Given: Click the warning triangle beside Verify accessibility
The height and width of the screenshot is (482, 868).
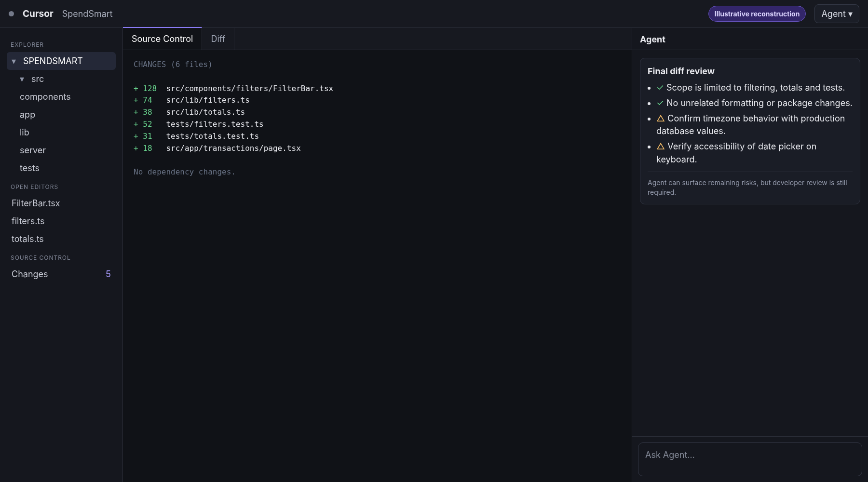Looking at the screenshot, I should pyautogui.click(x=661, y=147).
